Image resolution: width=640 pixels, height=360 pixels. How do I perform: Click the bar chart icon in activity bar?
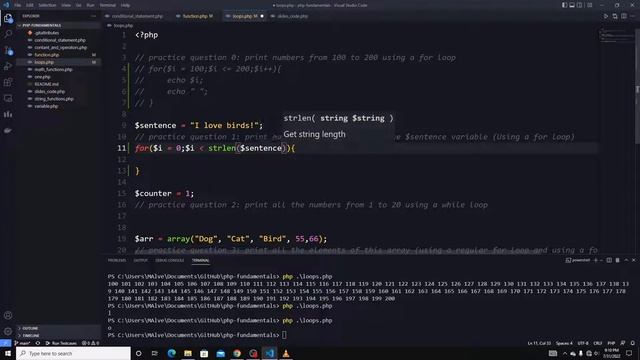[x=8, y=114]
